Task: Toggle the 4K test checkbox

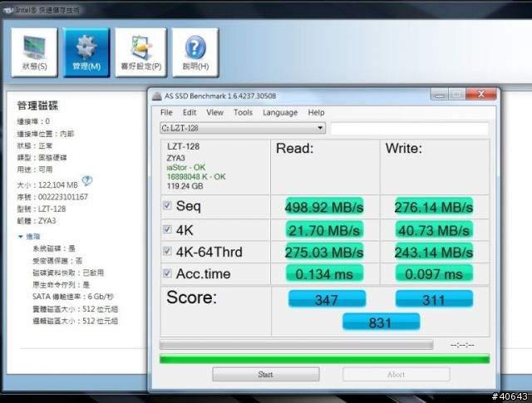Action: (x=167, y=229)
